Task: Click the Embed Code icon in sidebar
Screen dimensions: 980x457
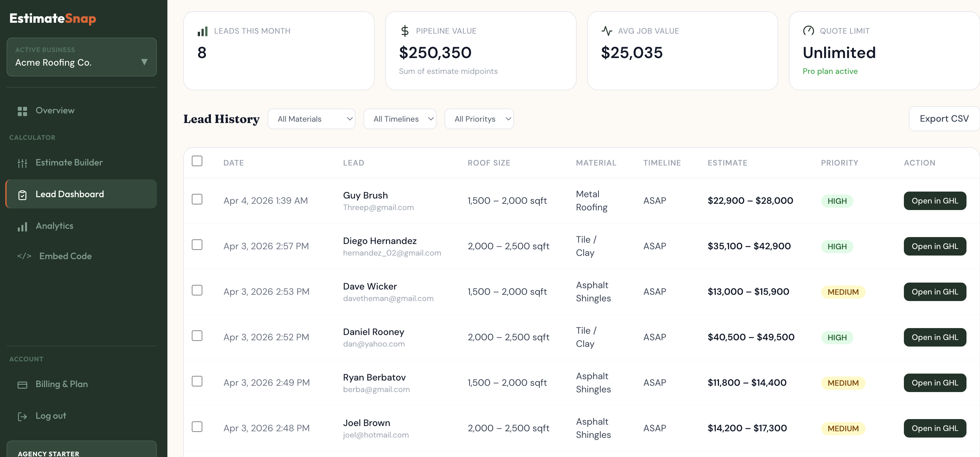Action: pos(24,256)
